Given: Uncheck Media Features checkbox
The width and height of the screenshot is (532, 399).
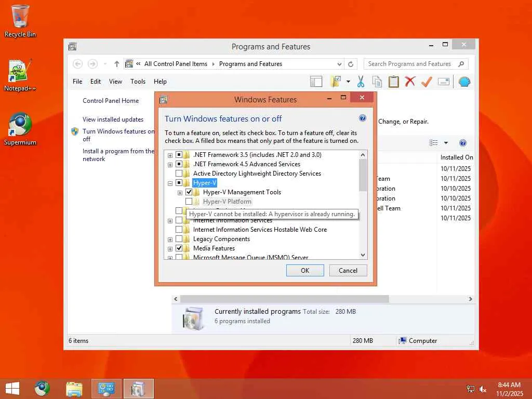Looking at the screenshot, I should coord(179,248).
